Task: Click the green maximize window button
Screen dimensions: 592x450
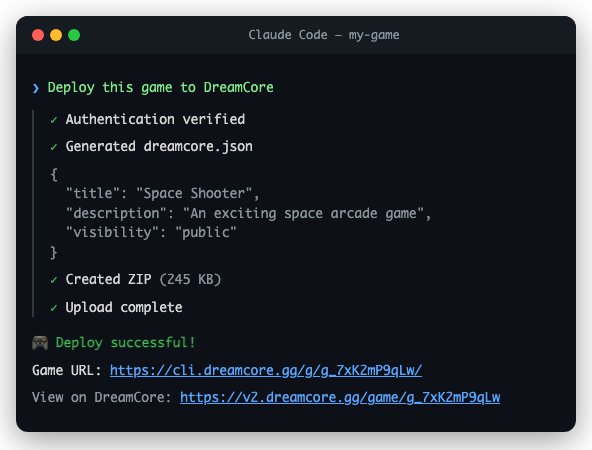Action: coord(74,35)
